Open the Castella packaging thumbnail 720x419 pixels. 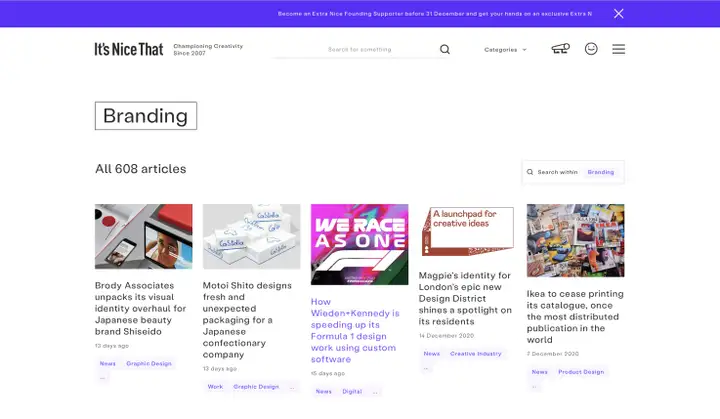coord(252,237)
